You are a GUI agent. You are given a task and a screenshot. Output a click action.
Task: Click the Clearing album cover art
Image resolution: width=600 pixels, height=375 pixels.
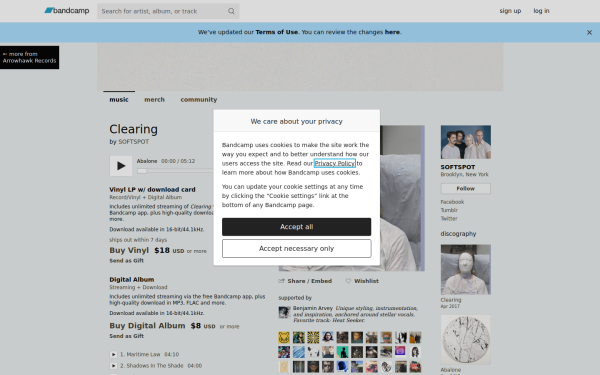pos(402,198)
